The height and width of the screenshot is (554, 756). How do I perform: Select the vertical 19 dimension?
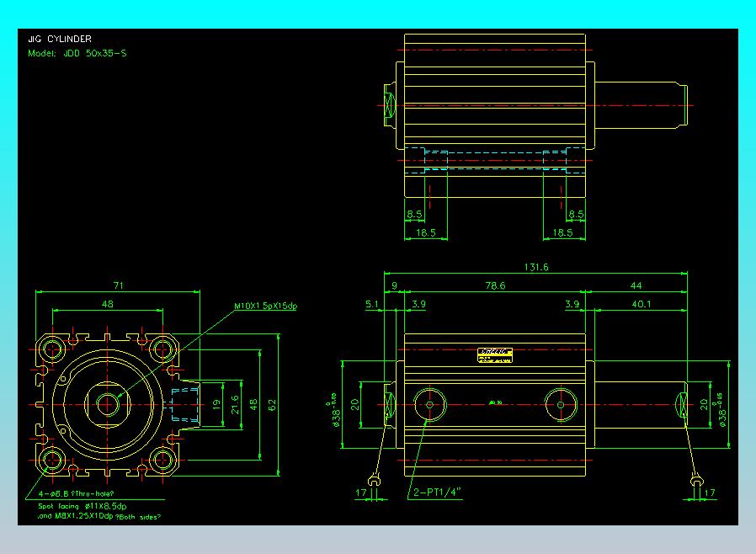point(216,404)
